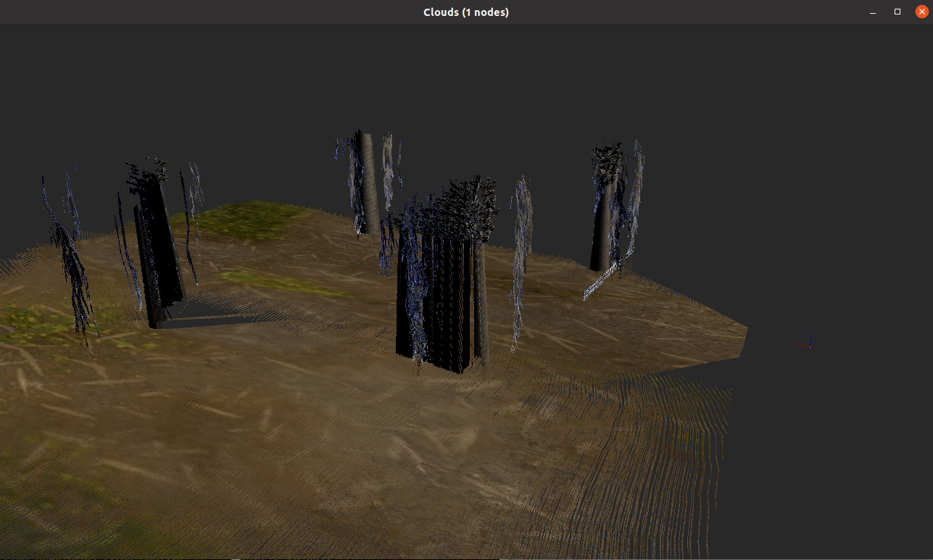Close the Clouds window
This screenshot has width=933, height=560.
pyautogui.click(x=921, y=12)
